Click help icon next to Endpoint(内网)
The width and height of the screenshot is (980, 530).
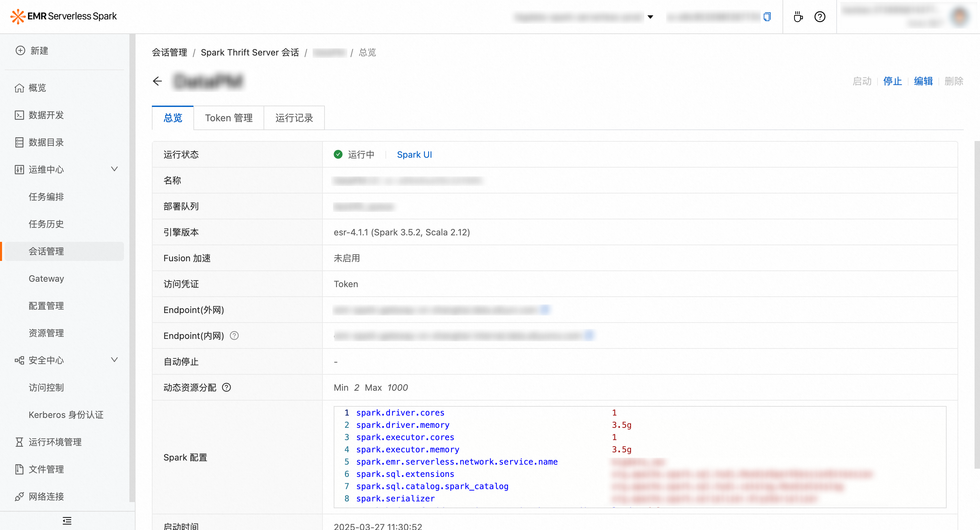click(234, 336)
